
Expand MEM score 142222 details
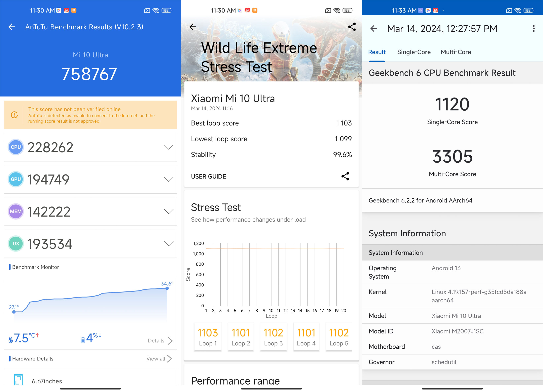click(169, 211)
